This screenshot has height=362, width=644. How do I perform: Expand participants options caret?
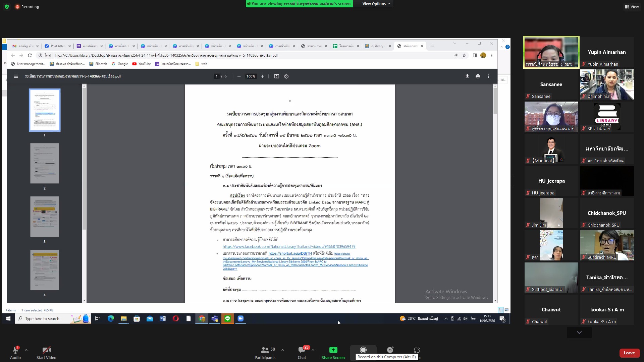click(x=283, y=350)
